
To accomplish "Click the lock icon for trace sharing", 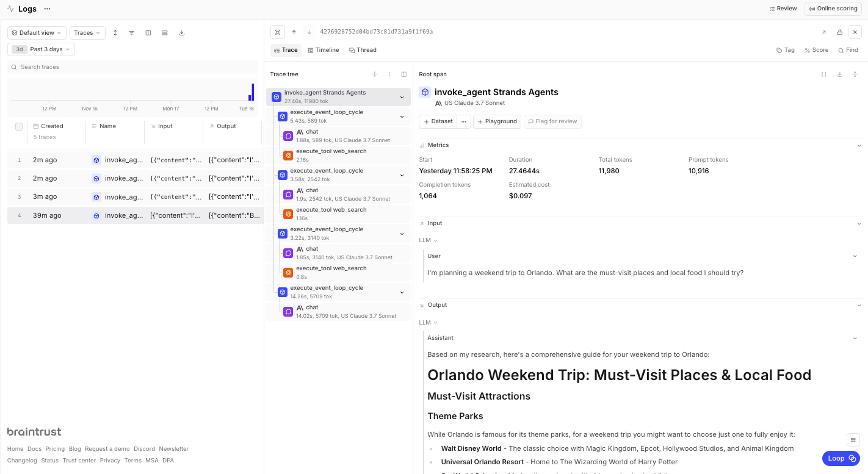I will click(840, 32).
